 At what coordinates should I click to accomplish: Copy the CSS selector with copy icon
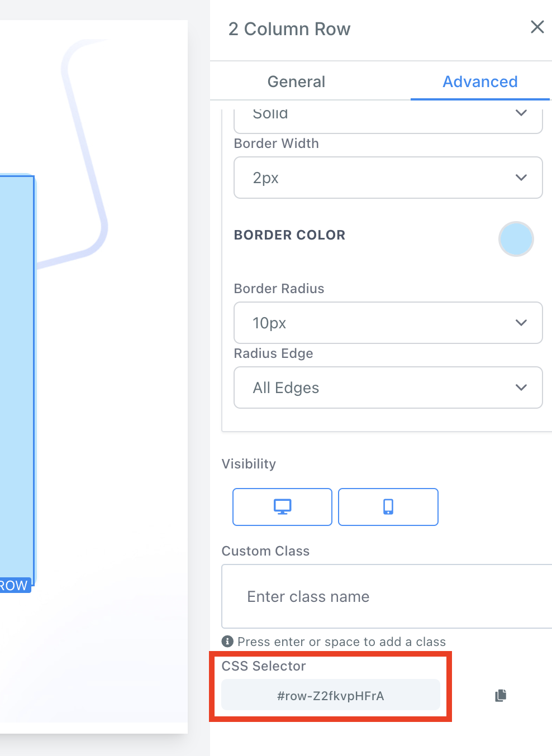pos(501,695)
